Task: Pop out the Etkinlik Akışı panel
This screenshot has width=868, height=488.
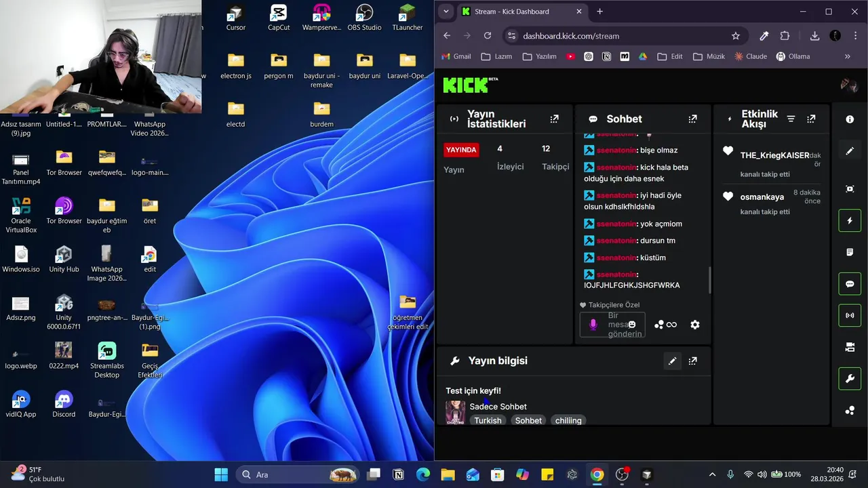Action: [811, 119]
